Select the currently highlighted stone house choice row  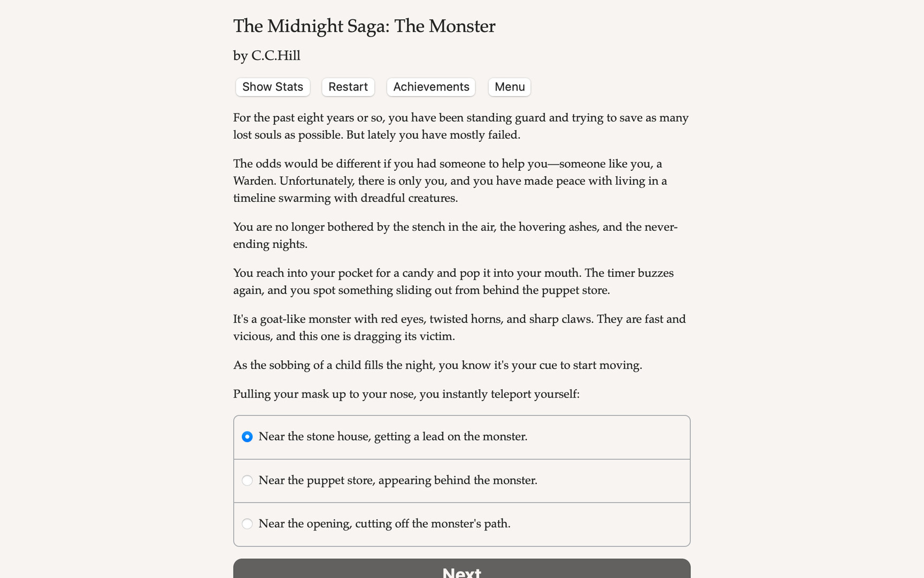(461, 437)
